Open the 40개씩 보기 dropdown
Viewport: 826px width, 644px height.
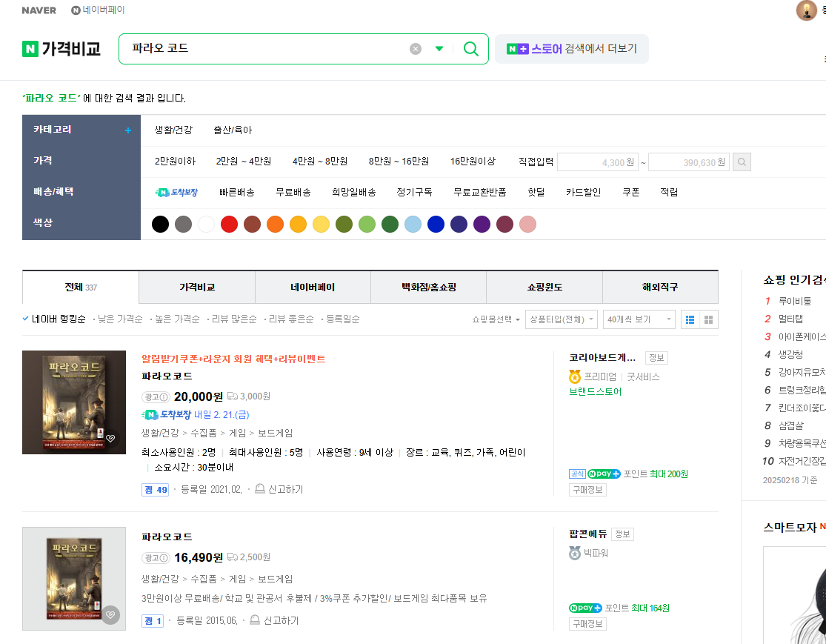(x=639, y=319)
